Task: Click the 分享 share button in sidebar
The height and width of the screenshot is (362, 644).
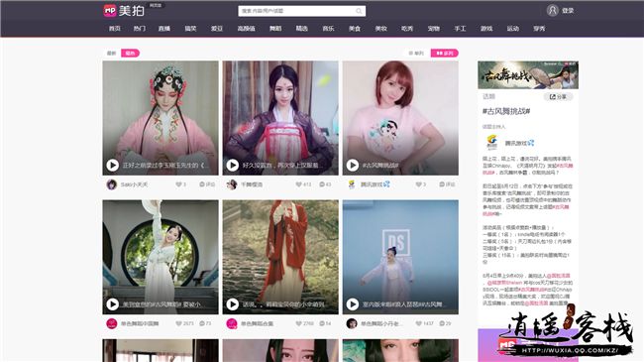Action: point(558,96)
